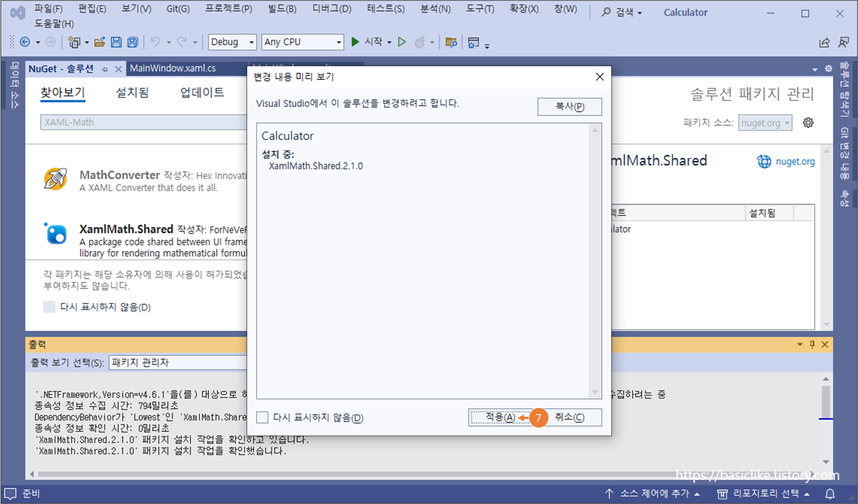Check 다시 표시하지 않음 in NuGet license notice
This screenshot has height=504, width=858.
pos(49,307)
